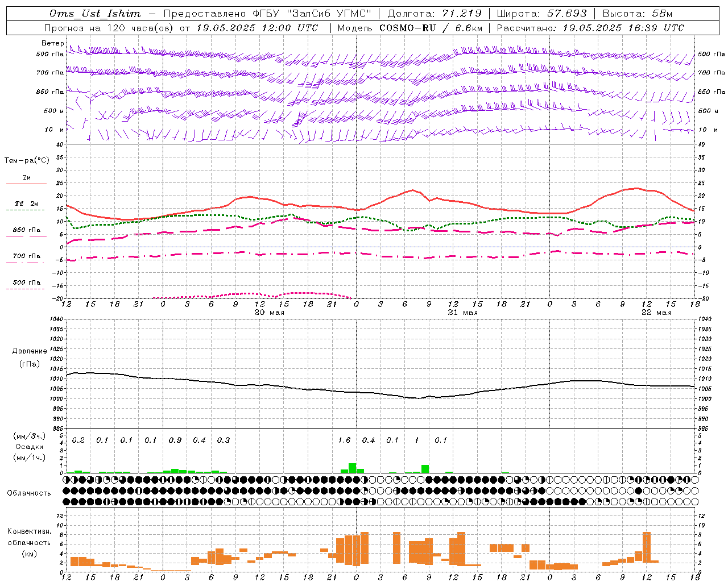Viewport: 728px width, 582px height.
Task: Click the date label 22 мая
Action: 656,313
